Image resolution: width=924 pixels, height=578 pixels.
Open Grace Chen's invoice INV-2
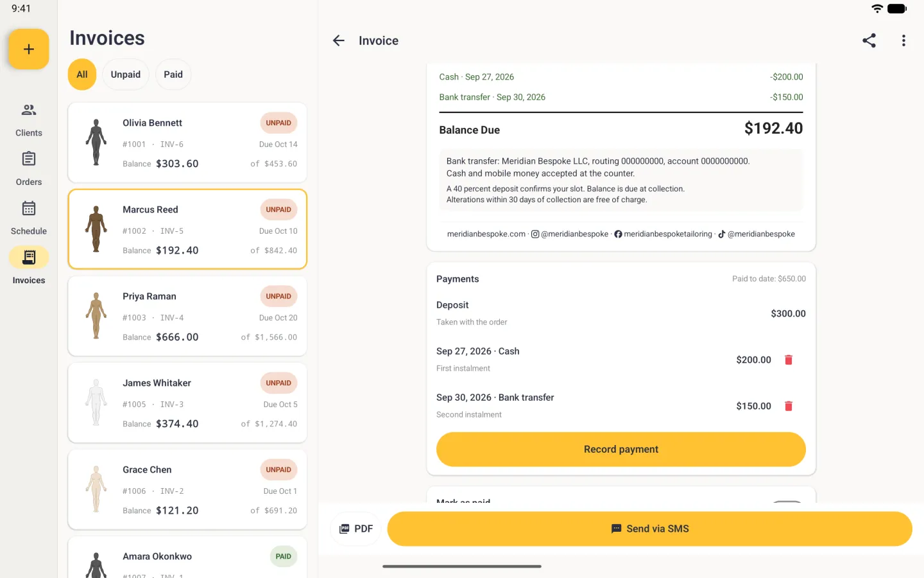(x=187, y=489)
